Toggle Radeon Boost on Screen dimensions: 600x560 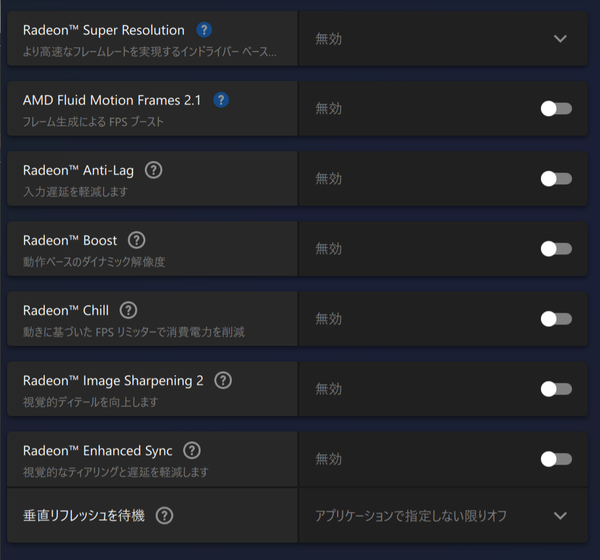pos(556,249)
